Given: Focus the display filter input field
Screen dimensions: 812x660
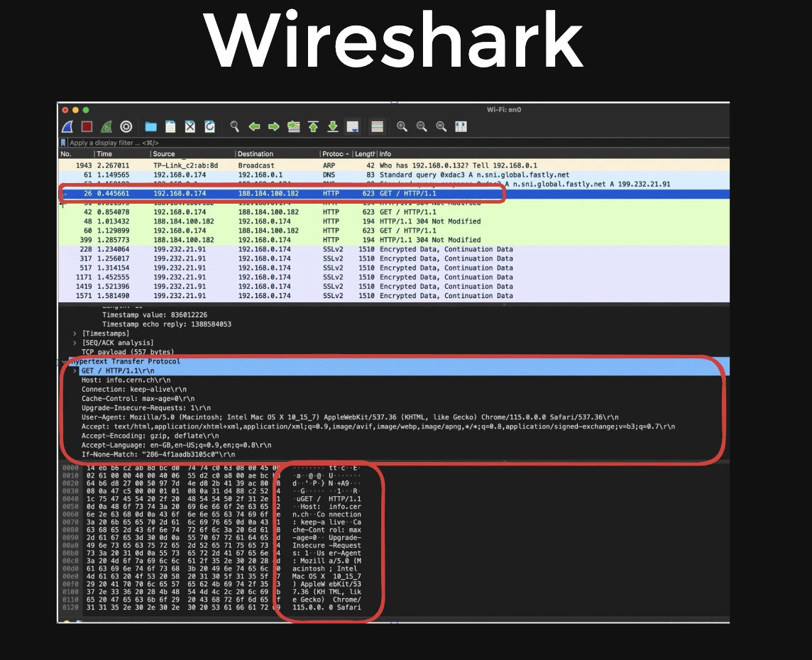Looking at the screenshot, I should (x=397, y=143).
